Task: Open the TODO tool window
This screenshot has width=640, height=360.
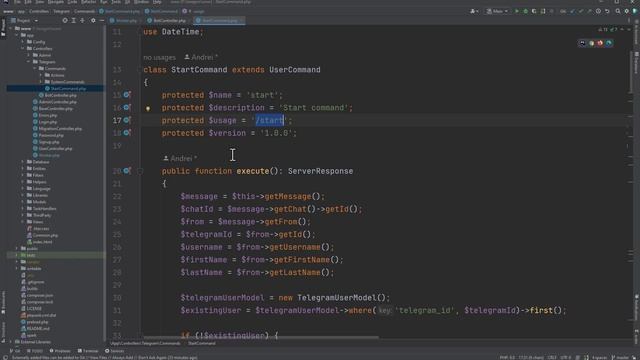Action: click(35, 351)
